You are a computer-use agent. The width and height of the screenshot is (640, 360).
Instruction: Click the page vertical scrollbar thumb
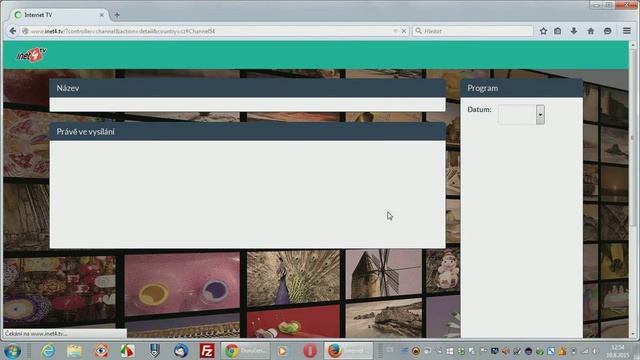pyautogui.click(x=633, y=139)
